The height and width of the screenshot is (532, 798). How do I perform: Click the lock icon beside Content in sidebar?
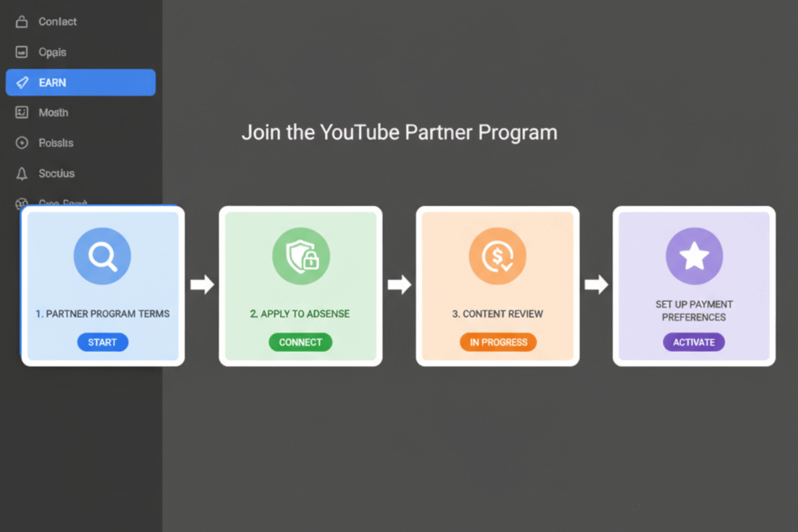coord(21,21)
